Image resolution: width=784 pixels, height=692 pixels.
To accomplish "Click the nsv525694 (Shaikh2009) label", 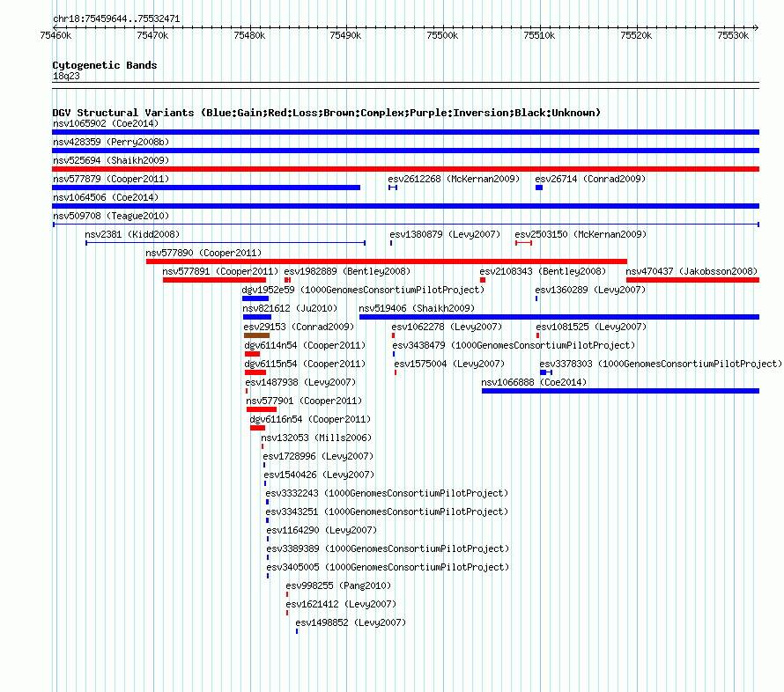I will tap(111, 160).
